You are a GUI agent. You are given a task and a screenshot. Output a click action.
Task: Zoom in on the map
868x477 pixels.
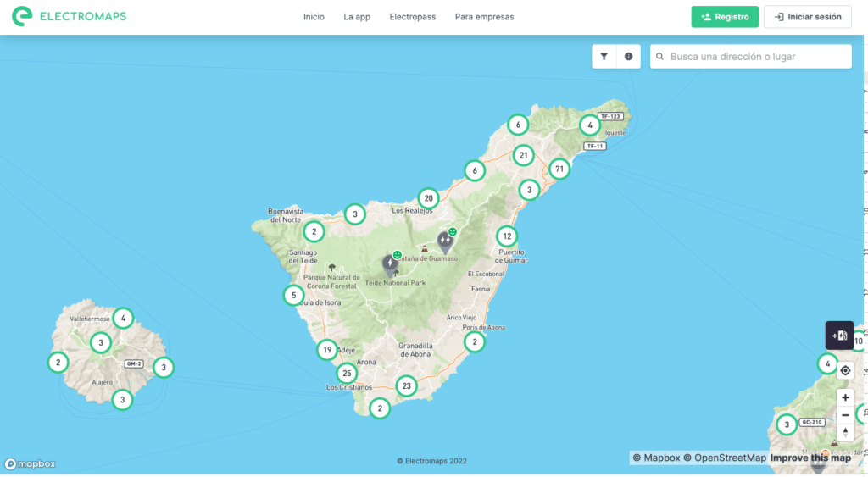tap(845, 397)
